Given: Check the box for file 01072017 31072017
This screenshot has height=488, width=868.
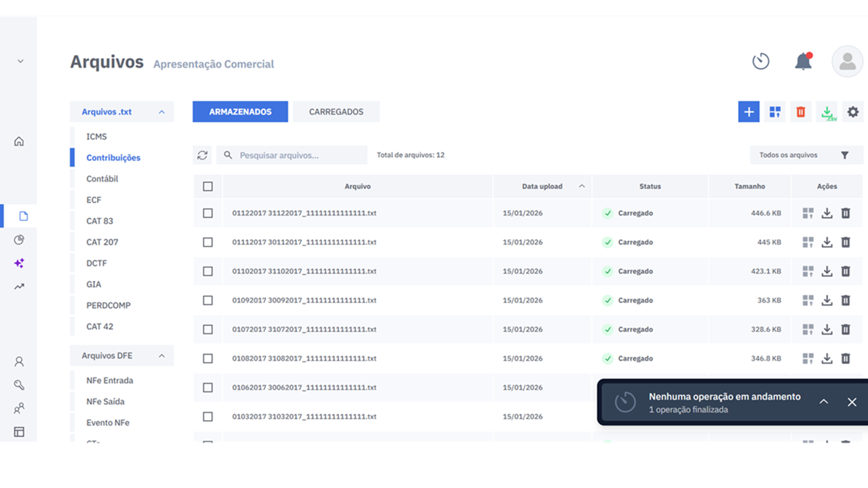Looking at the screenshot, I should [x=208, y=329].
